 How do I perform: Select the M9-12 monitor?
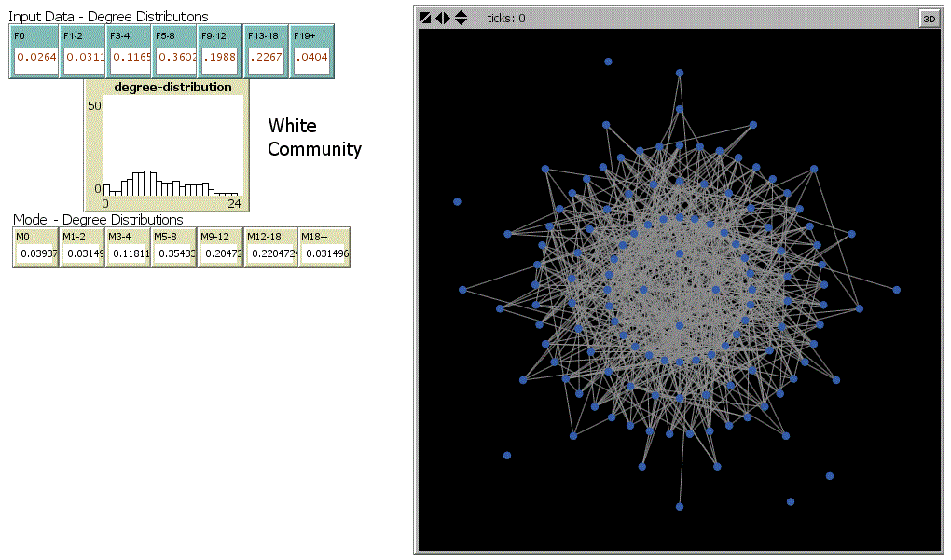221,253
